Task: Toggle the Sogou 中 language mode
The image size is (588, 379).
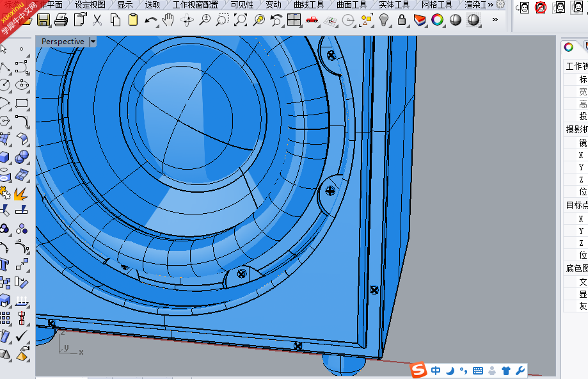Action: (436, 371)
